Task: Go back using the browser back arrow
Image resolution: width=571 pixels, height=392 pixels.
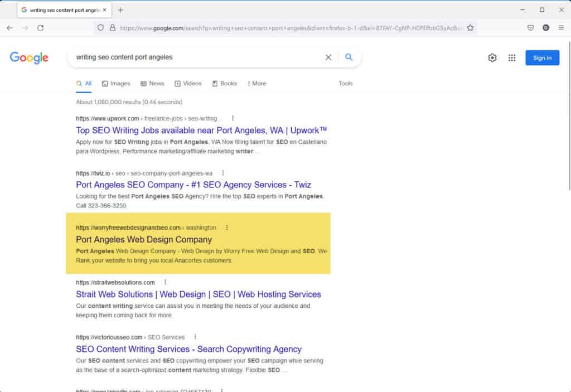Action: point(10,28)
